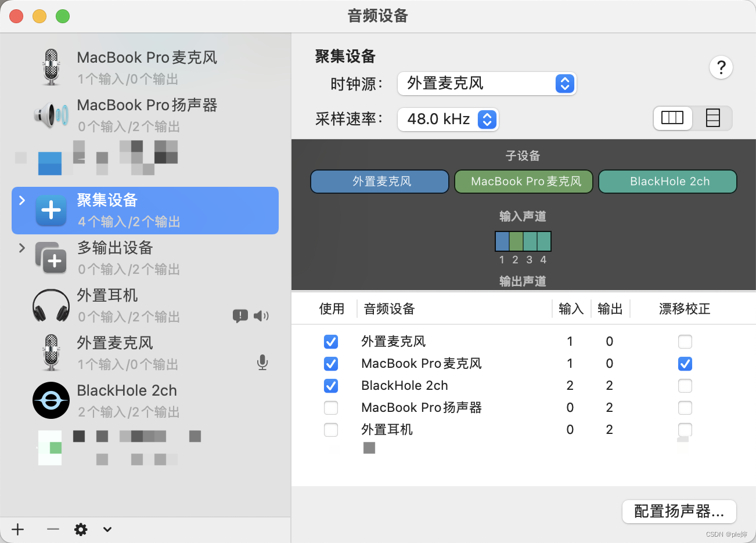
Task: Uncheck 使用 for BlackHole 2ch row
Action: coord(331,386)
